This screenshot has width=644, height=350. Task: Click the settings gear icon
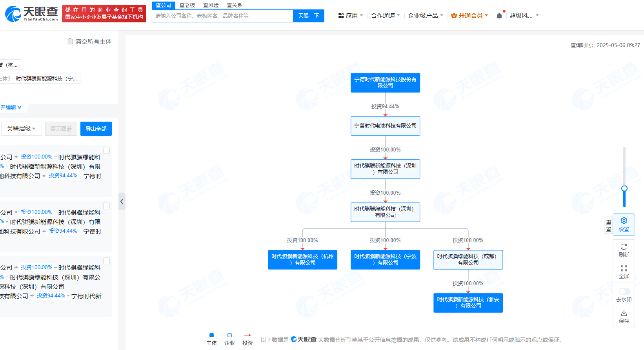point(624,221)
